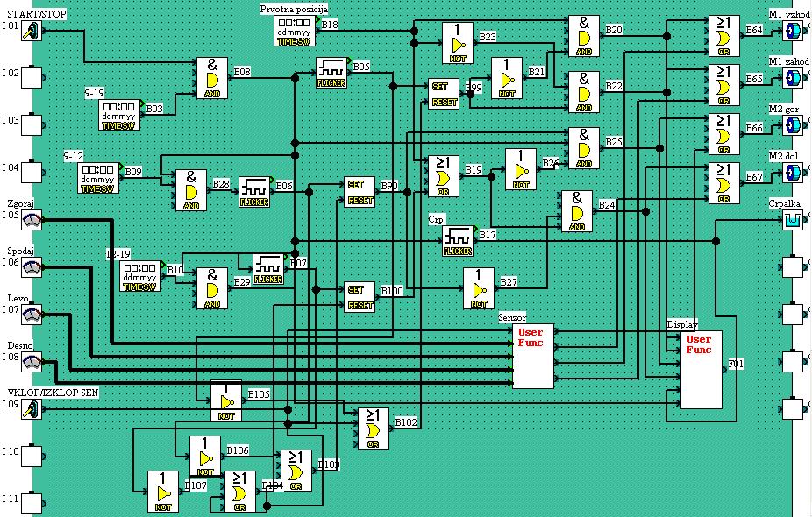Select the B29 AND gate
This screenshot has height=517, width=812.
212,288
